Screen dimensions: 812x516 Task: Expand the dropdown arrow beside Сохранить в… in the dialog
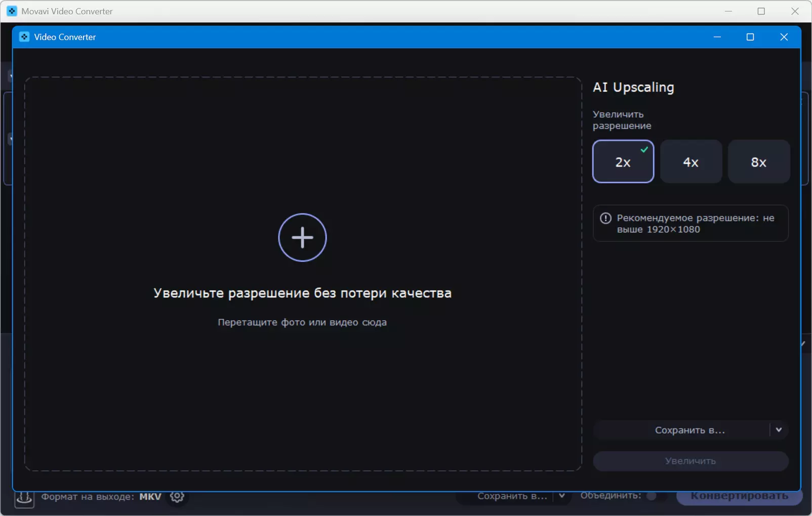[x=779, y=430]
